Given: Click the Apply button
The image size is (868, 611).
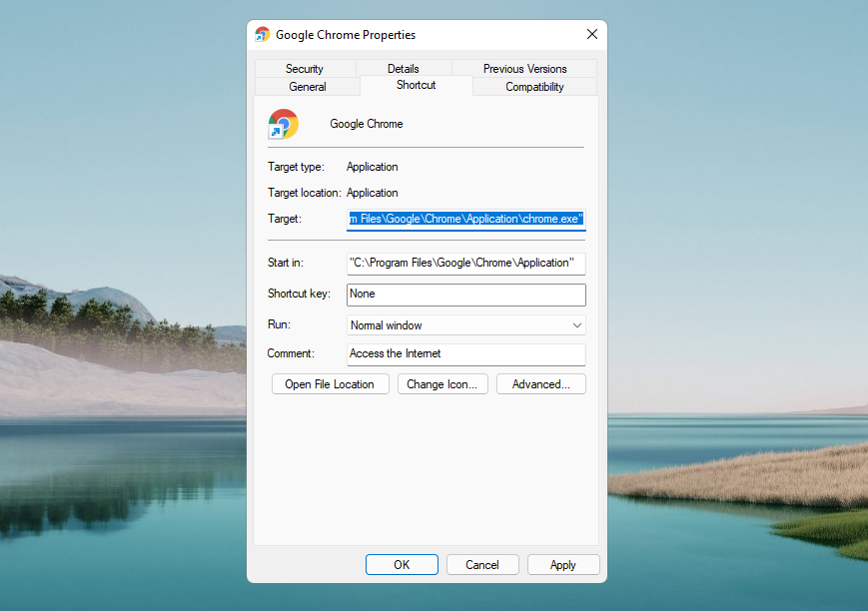Looking at the screenshot, I should pyautogui.click(x=563, y=564).
